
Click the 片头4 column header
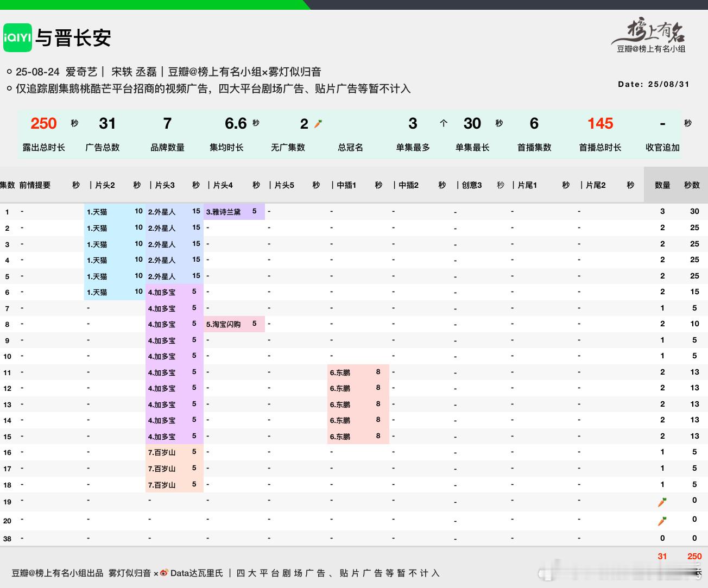pyautogui.click(x=223, y=185)
